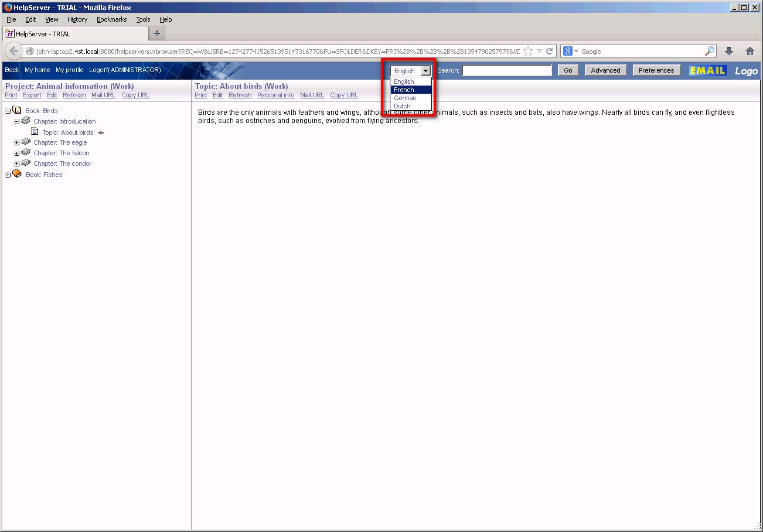The width and height of the screenshot is (763, 532).
Task: Click the Chapter: Introducation stack icon
Action: pyautogui.click(x=27, y=121)
